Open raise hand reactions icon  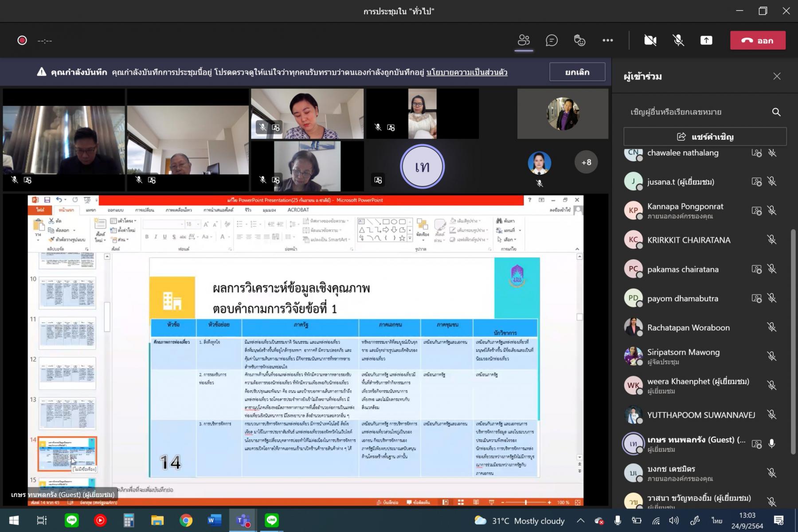(x=579, y=40)
